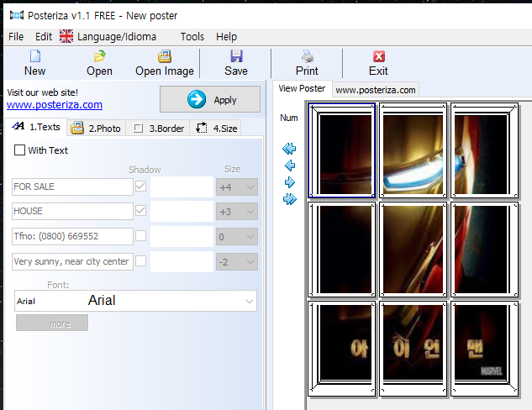Select the bottom-left poster tile showing 아

[x=342, y=349]
